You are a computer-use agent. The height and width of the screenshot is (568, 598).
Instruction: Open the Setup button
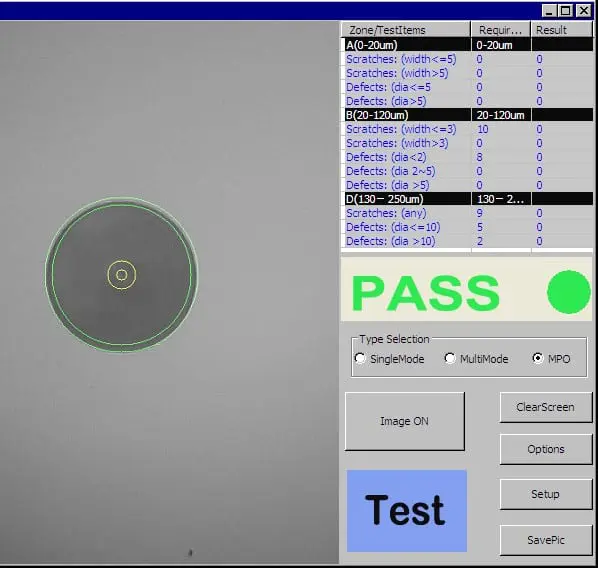pyautogui.click(x=546, y=494)
